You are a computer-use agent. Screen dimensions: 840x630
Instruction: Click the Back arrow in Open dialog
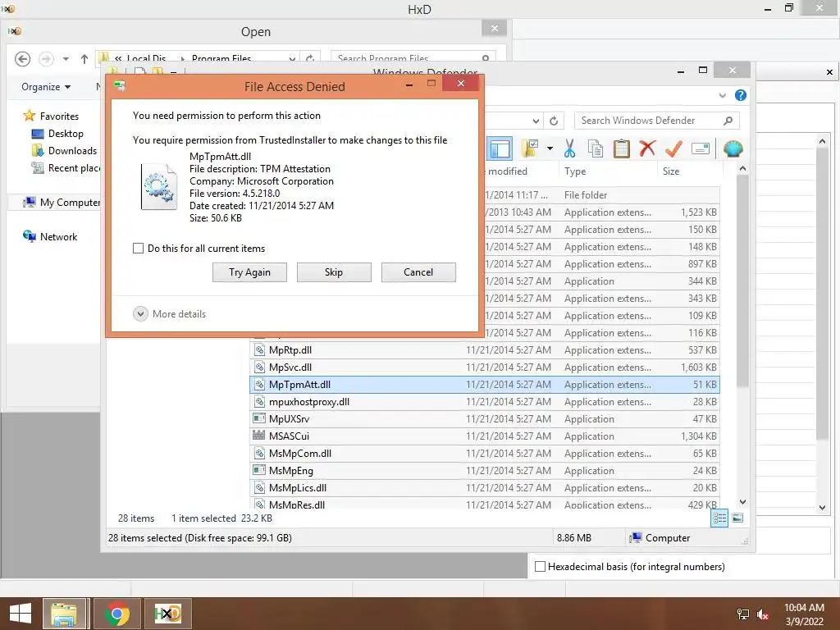pyautogui.click(x=22, y=59)
